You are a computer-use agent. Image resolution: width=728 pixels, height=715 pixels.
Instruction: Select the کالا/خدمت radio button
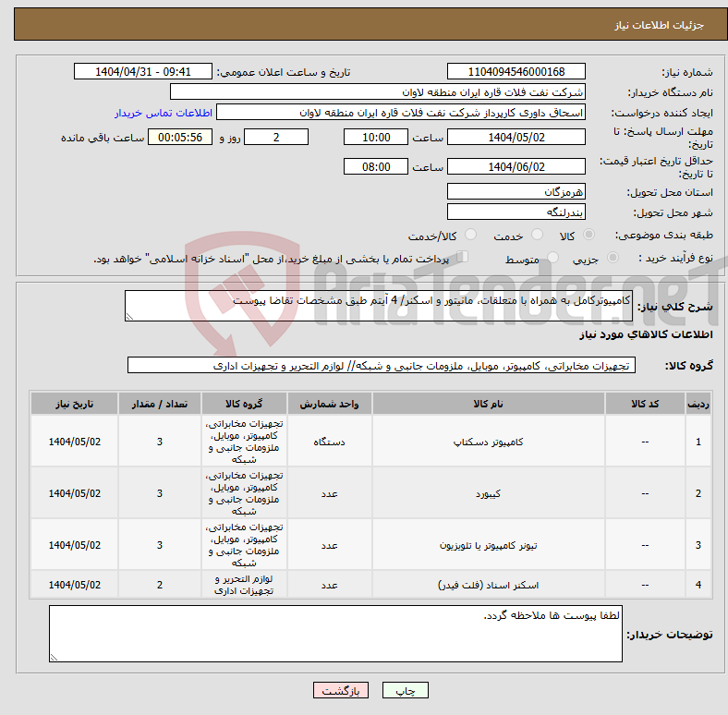(471, 235)
